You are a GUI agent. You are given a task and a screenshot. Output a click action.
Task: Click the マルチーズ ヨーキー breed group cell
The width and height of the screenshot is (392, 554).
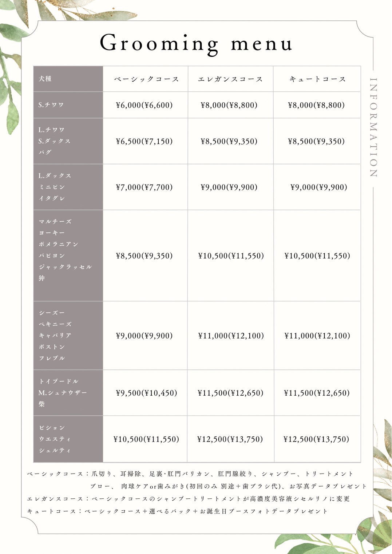click(68, 256)
